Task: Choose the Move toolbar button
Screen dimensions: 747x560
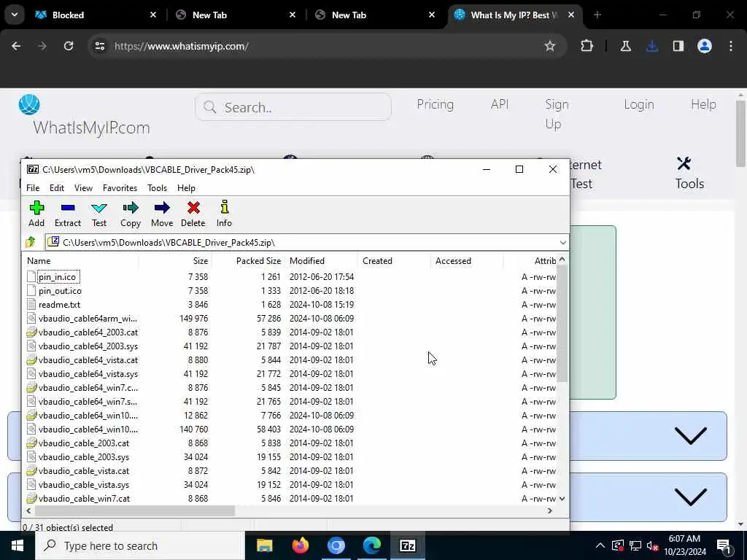Action: [x=162, y=214]
